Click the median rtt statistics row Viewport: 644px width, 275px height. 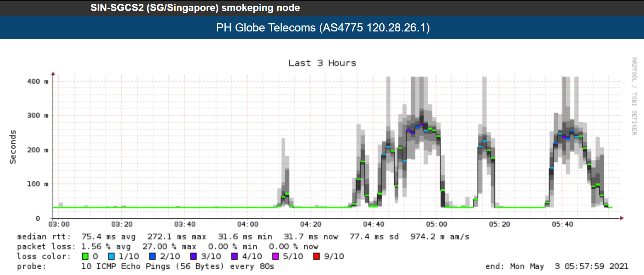click(243, 236)
